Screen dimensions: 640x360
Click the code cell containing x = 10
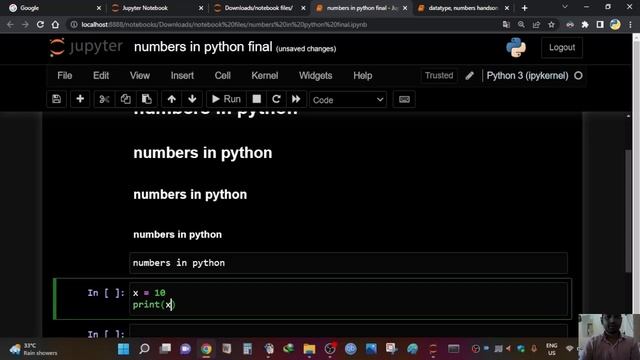coord(349,299)
